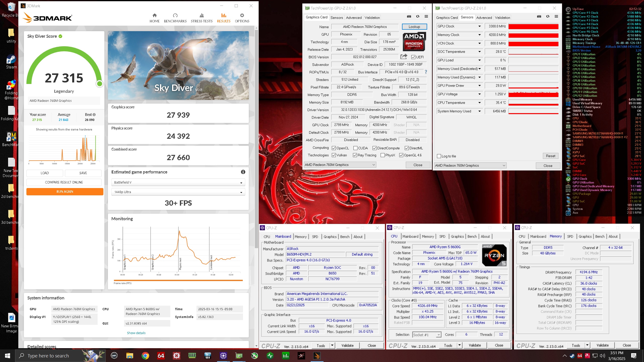Click the volume icon in system tray

(602, 356)
